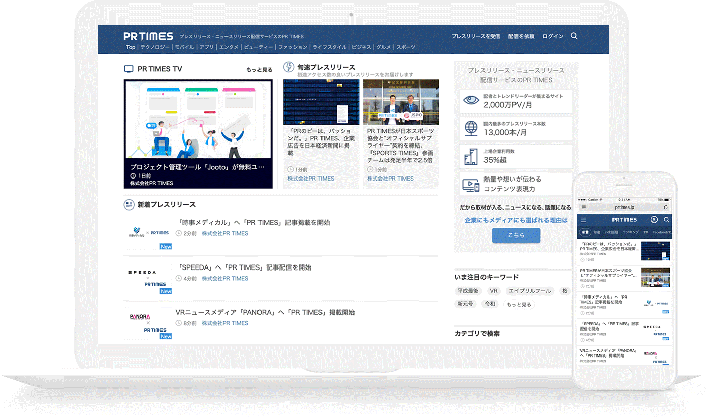
Task: Open the ライフスタイル category tab
Action: pyautogui.click(x=329, y=47)
